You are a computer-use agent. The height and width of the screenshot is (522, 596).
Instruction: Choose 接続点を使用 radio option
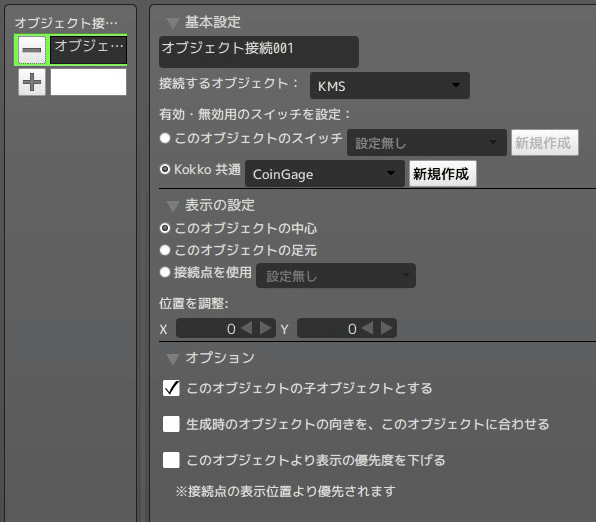click(x=165, y=272)
